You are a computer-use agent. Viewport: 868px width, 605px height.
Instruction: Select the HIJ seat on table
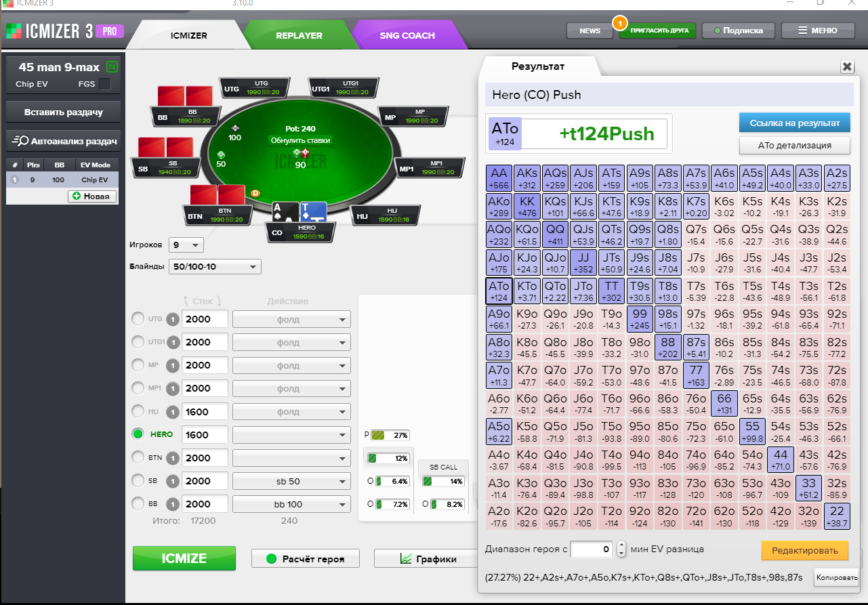386,216
